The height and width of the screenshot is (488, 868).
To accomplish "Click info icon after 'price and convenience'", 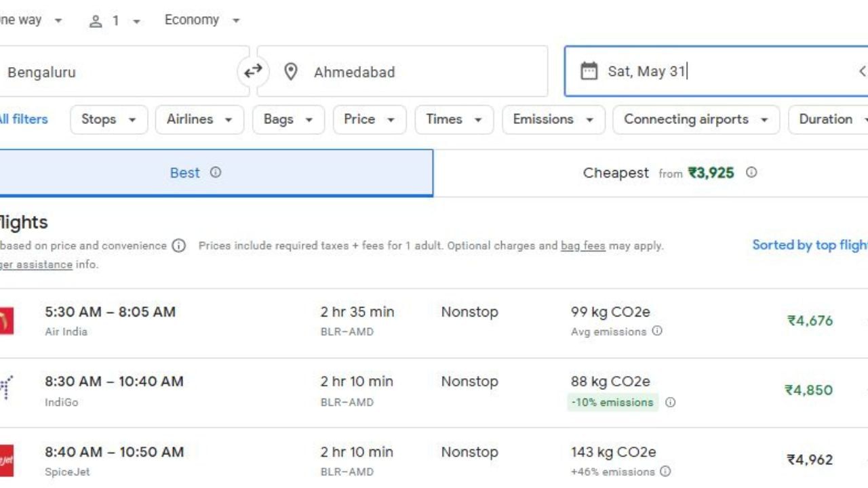I will [178, 246].
